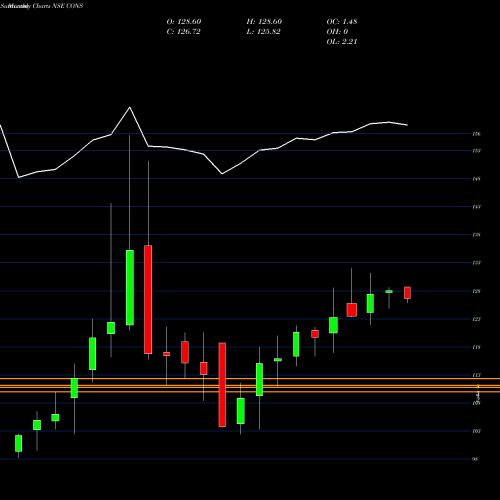The height and width of the screenshot is (500, 500).
Task: Click the OC: 1.48 reading
Action: [x=342, y=22]
